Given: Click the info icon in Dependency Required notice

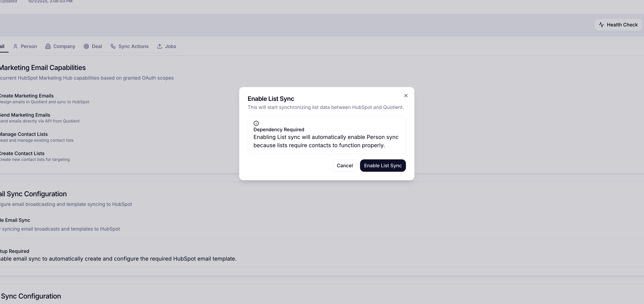Looking at the screenshot, I should 256,123.
